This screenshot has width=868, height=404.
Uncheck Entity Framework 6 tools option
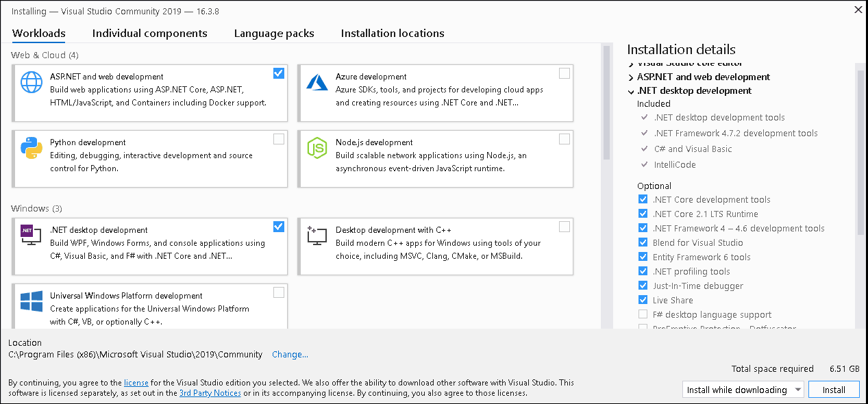[643, 257]
